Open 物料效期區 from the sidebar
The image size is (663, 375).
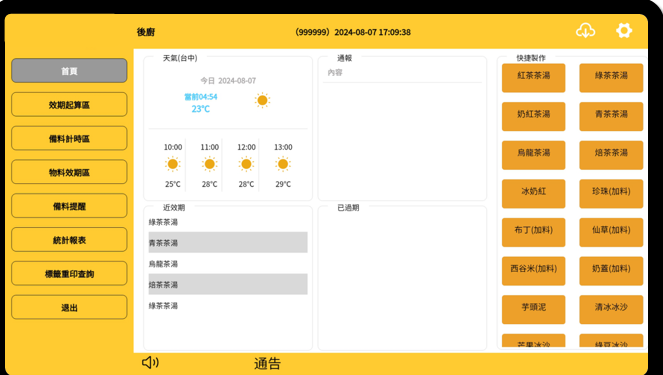[69, 172]
